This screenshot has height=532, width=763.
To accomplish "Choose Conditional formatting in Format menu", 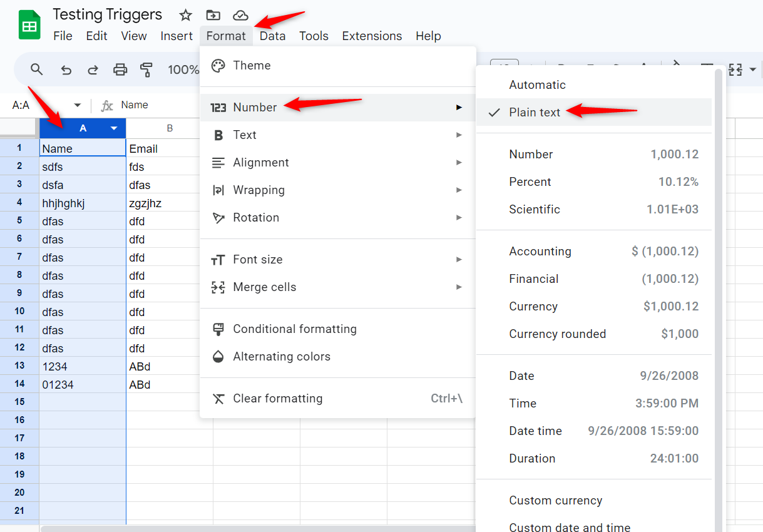I will (x=338, y=329).
